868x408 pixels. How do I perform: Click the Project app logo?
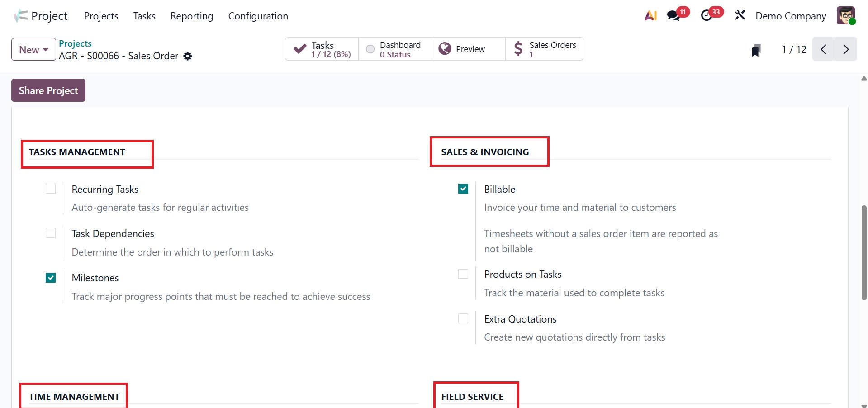click(x=21, y=16)
